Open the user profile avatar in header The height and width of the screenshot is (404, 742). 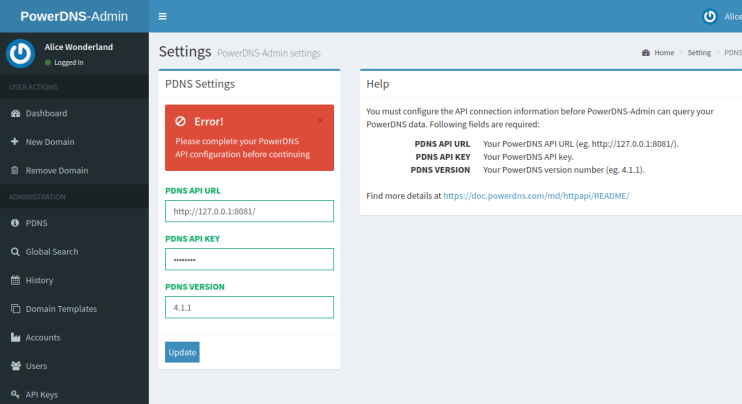coord(710,16)
